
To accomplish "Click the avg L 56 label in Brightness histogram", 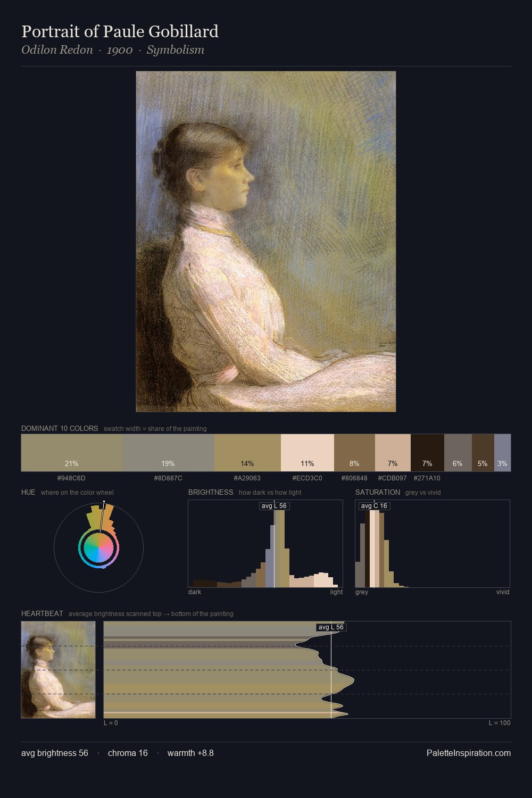I will pyautogui.click(x=275, y=506).
